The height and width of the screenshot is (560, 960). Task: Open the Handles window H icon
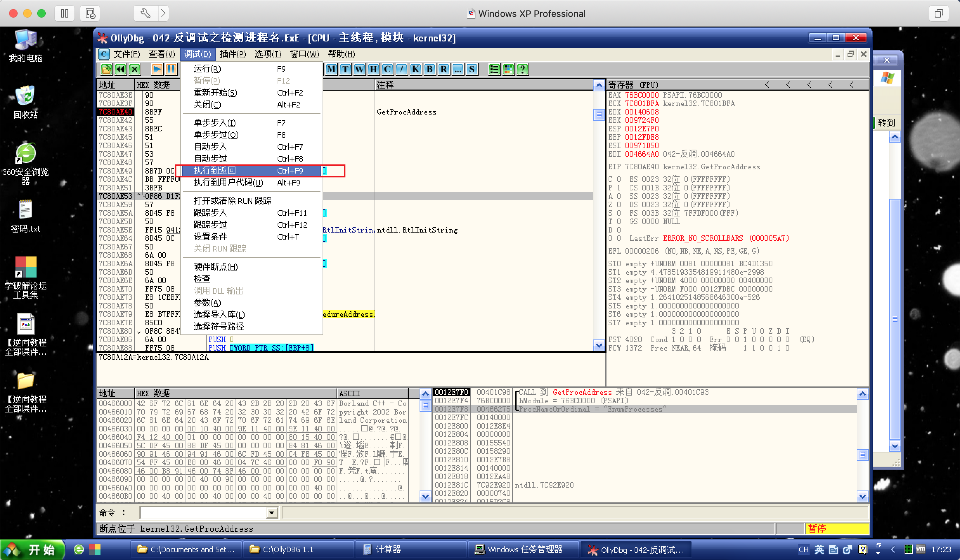[x=373, y=69]
